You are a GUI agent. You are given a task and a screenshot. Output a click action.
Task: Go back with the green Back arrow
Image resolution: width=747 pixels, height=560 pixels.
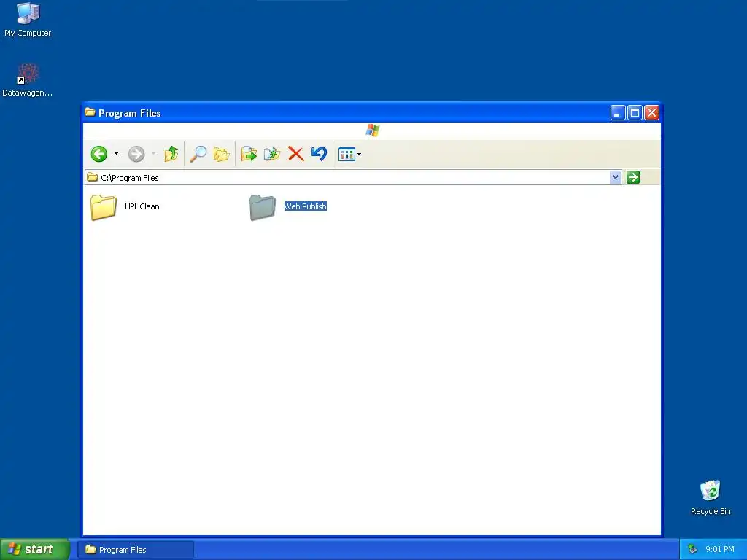(99, 154)
